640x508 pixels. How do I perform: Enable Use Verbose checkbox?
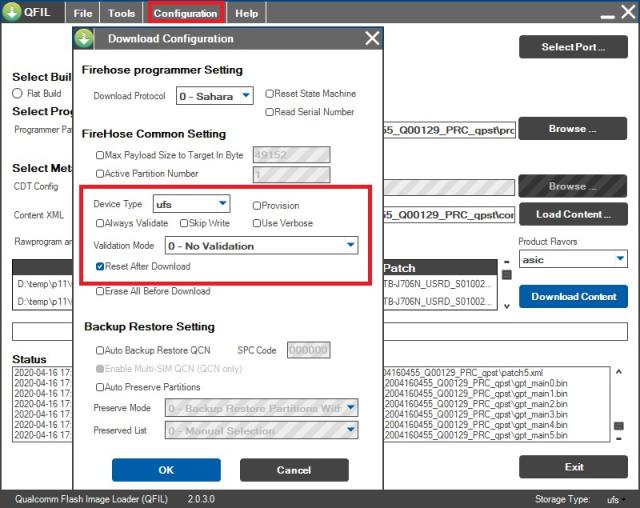tap(257, 223)
